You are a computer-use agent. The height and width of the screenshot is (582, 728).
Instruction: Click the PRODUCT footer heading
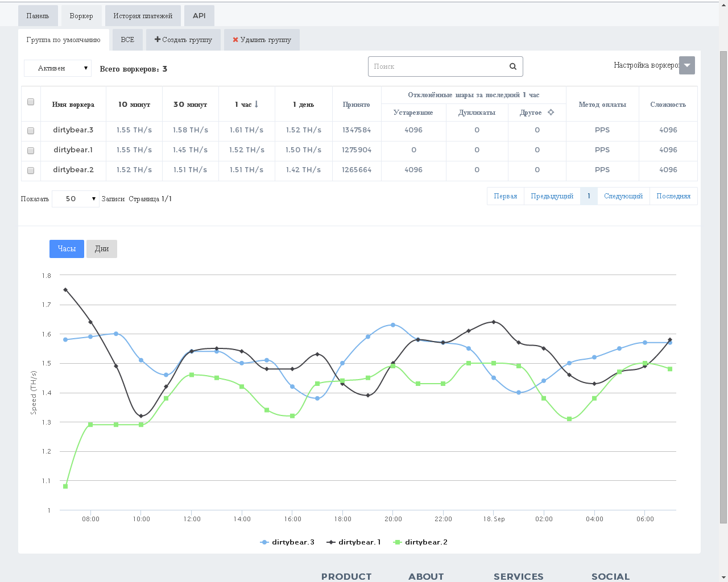tap(346, 576)
